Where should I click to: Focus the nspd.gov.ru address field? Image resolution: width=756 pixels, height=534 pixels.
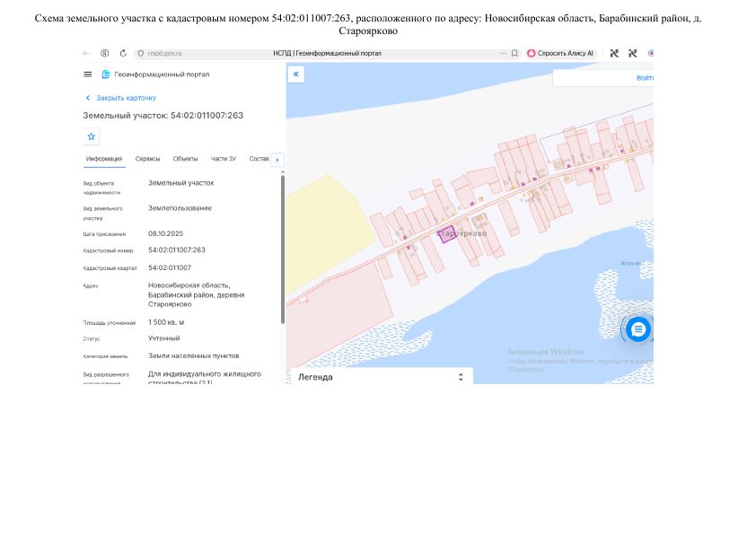165,54
